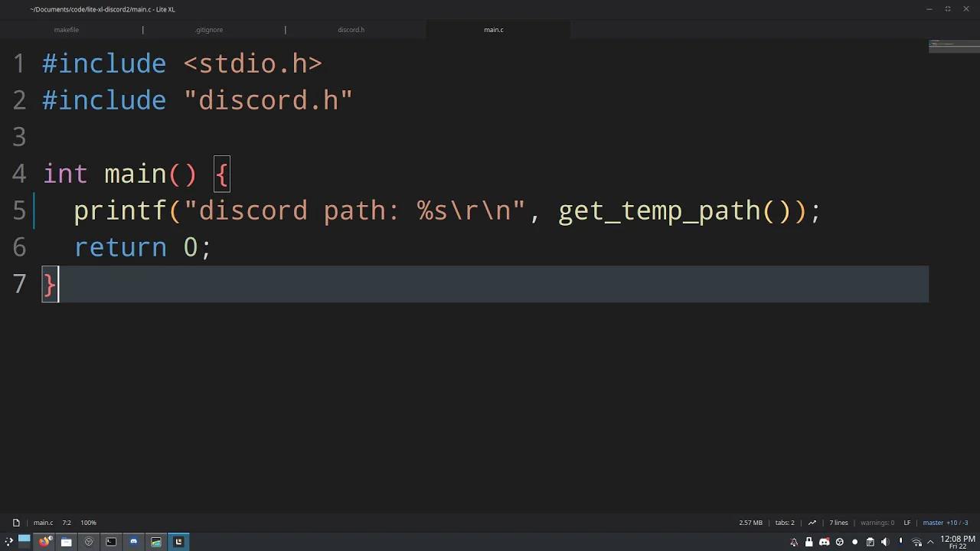
Task: Toggle the microphone tray icon
Action: click(900, 541)
